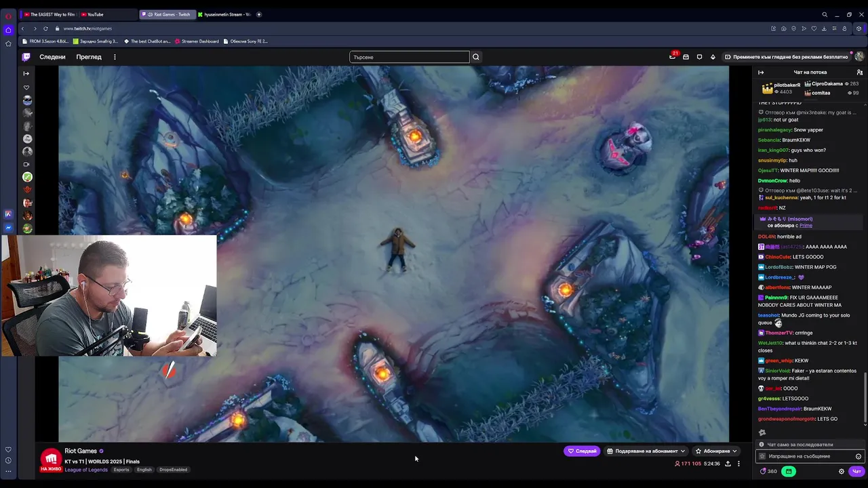Open the emote picker in chat input
This screenshot has height=488, width=868.
pyautogui.click(x=858, y=456)
